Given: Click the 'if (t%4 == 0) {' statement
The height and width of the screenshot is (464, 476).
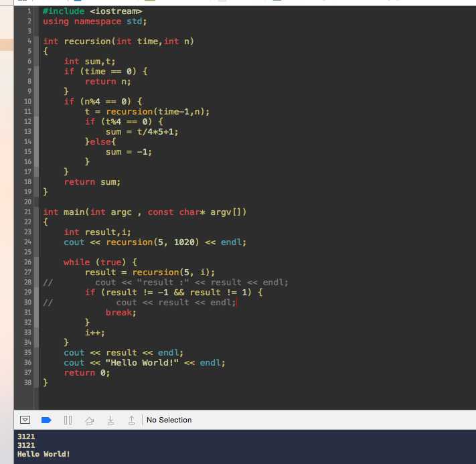Looking at the screenshot, I should pyautogui.click(x=124, y=121).
